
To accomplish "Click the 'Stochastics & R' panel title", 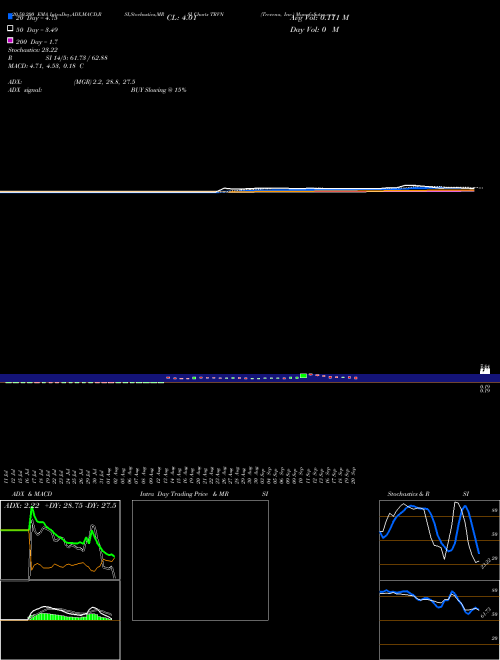I will point(408,494).
